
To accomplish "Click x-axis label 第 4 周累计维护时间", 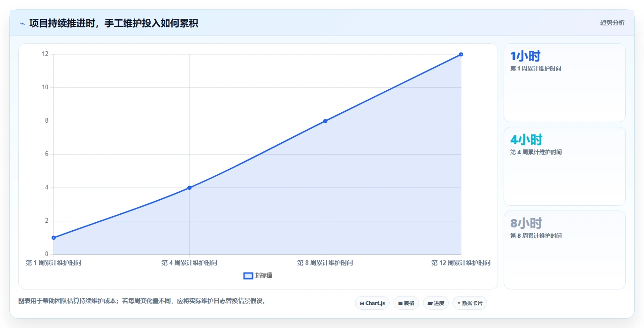I will (189, 263).
